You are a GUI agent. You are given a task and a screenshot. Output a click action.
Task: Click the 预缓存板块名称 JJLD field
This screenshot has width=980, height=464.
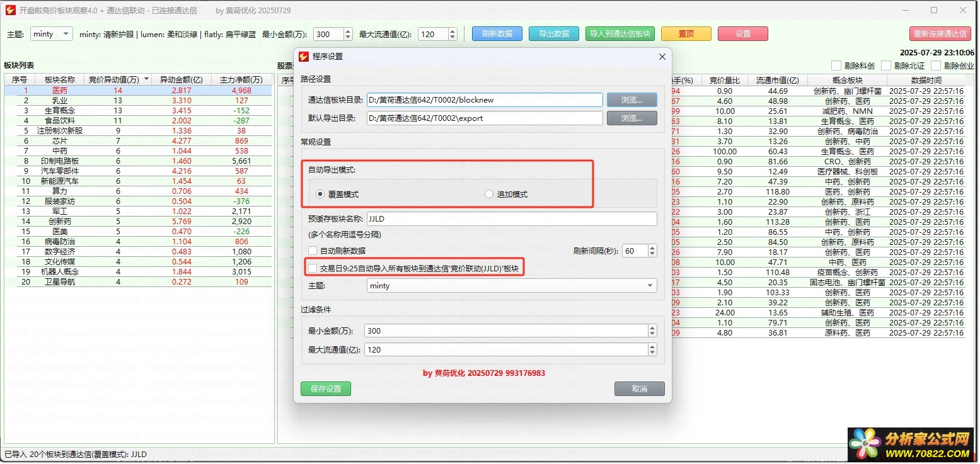512,218
